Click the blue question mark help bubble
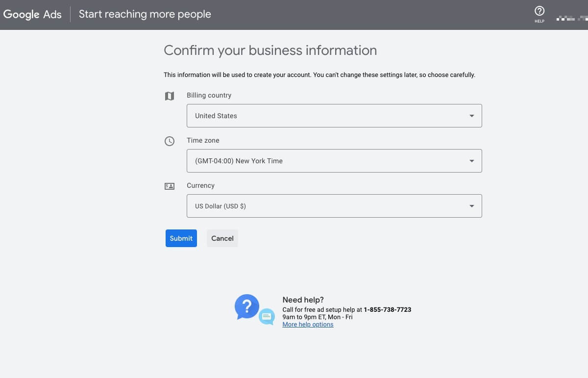This screenshot has width=588, height=378. click(247, 306)
